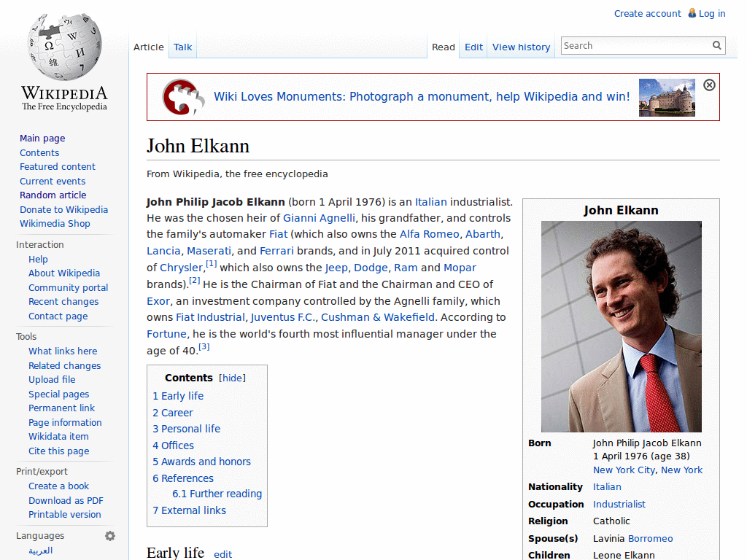Viewport: 747px width, 560px height.
Task: Open the View history tab
Action: 521,47
